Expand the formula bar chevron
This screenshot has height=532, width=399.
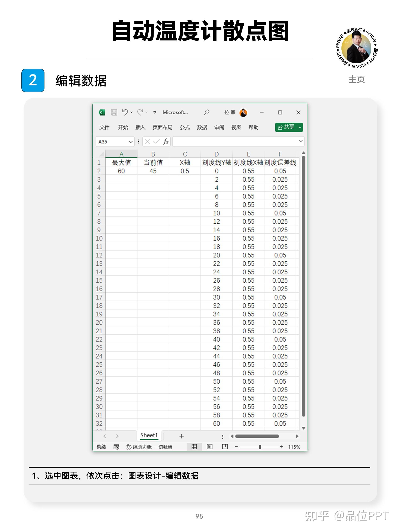coord(300,141)
